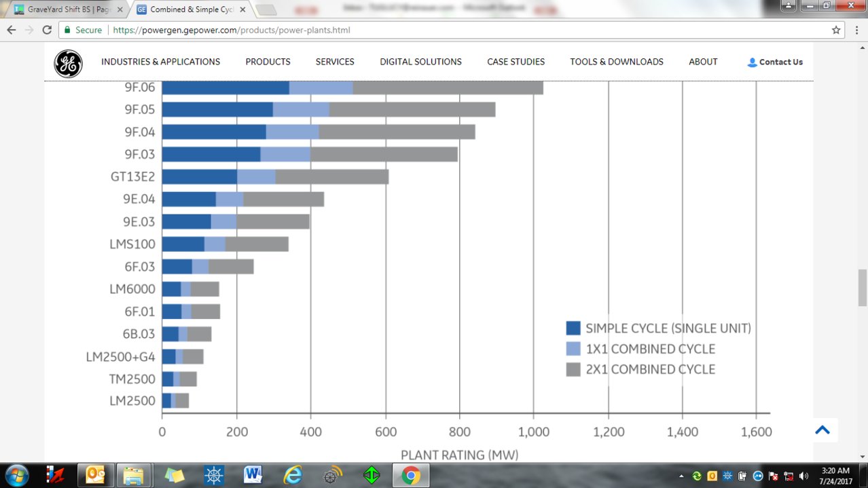Click the blue ship's wheel tray icon
Image resolution: width=868 pixels, height=488 pixels.
[x=727, y=476]
